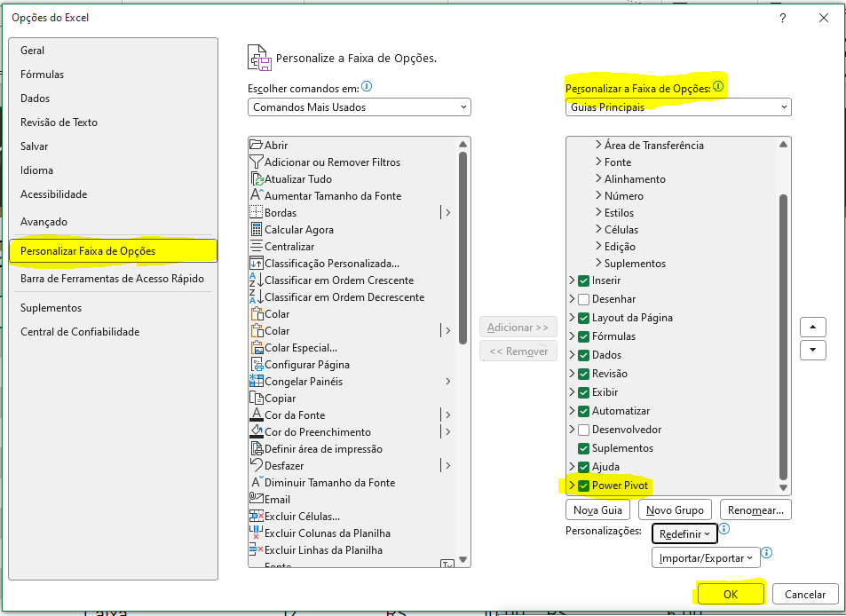Toggle the Dados tab checkbox
Image resolution: width=846 pixels, height=616 pixels.
tap(583, 355)
